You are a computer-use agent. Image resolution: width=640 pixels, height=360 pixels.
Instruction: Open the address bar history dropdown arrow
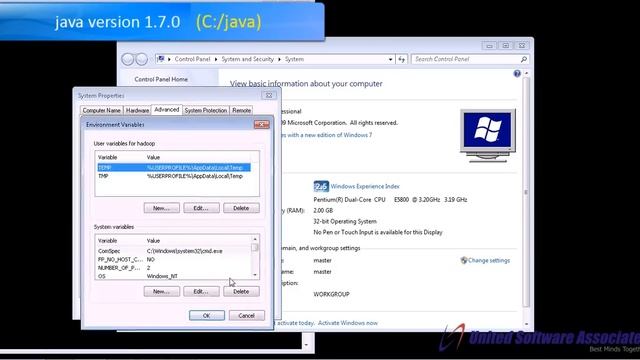tap(390, 59)
